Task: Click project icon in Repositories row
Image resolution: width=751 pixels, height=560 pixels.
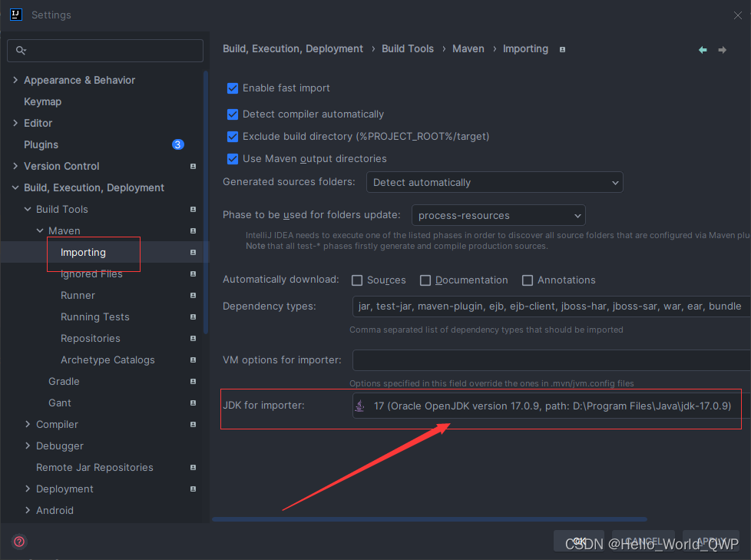Action: (x=193, y=338)
